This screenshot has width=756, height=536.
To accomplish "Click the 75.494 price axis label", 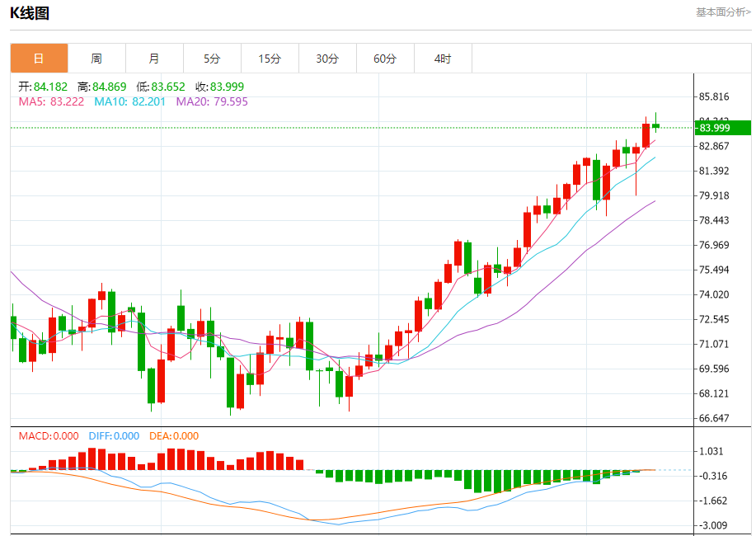I will pyautogui.click(x=714, y=270).
